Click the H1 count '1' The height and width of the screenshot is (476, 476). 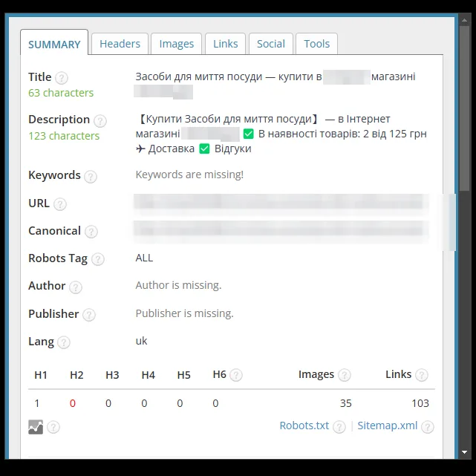[x=37, y=403]
